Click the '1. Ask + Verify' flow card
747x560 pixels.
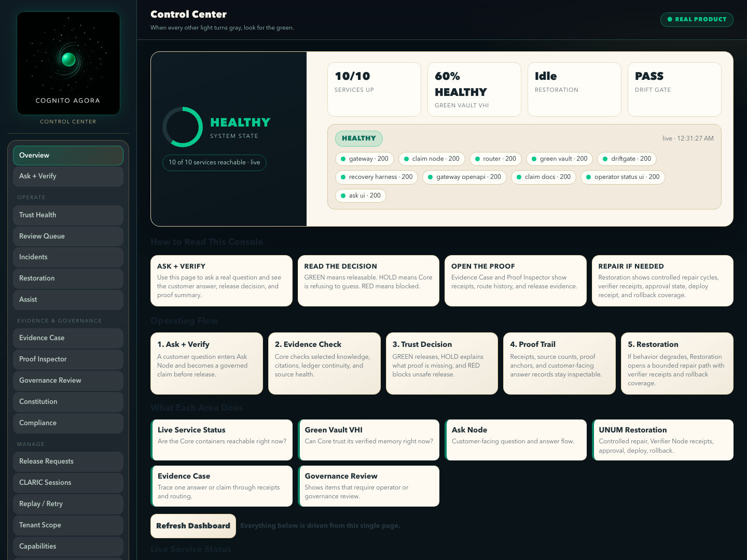tap(206, 363)
